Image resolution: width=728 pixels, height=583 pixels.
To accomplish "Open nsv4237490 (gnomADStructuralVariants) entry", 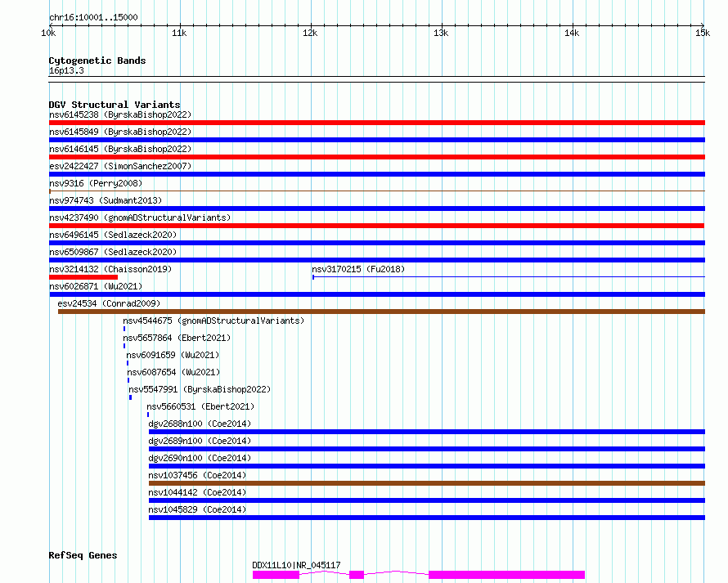I will click(140, 218).
